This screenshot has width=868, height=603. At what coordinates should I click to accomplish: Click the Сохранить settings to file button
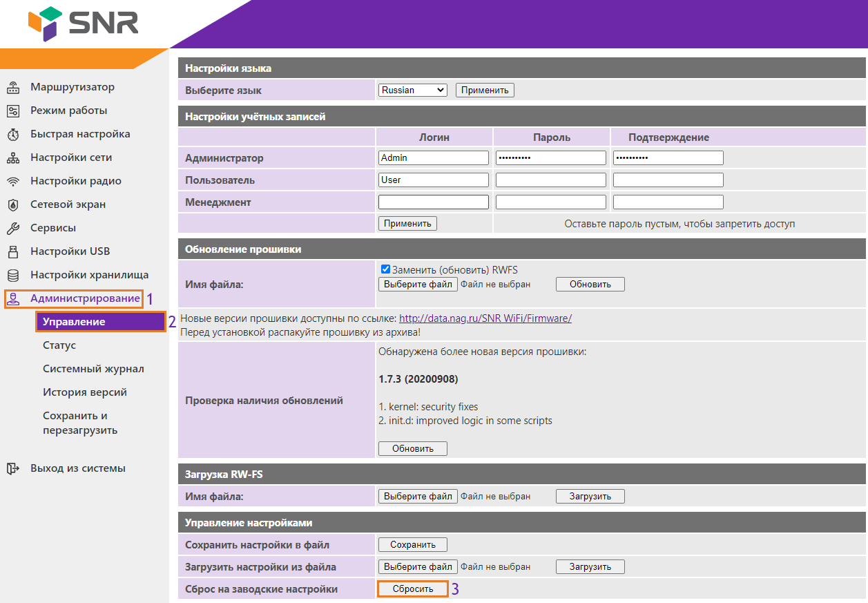click(412, 545)
